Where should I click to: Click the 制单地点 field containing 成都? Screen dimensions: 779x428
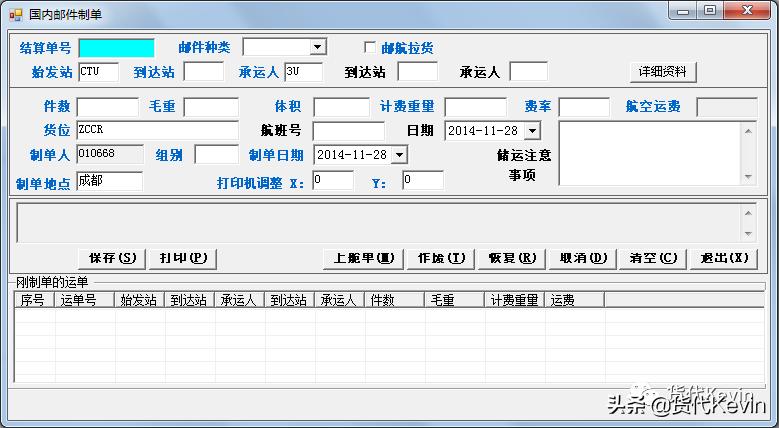(x=110, y=181)
